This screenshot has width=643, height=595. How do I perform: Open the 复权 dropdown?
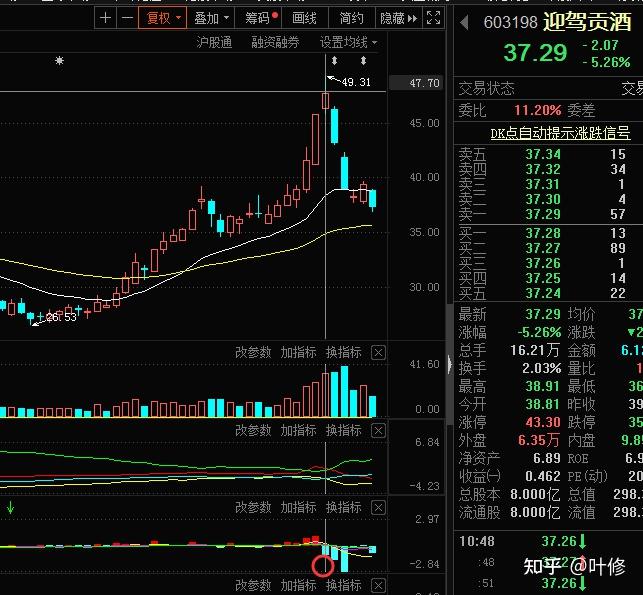tap(163, 18)
